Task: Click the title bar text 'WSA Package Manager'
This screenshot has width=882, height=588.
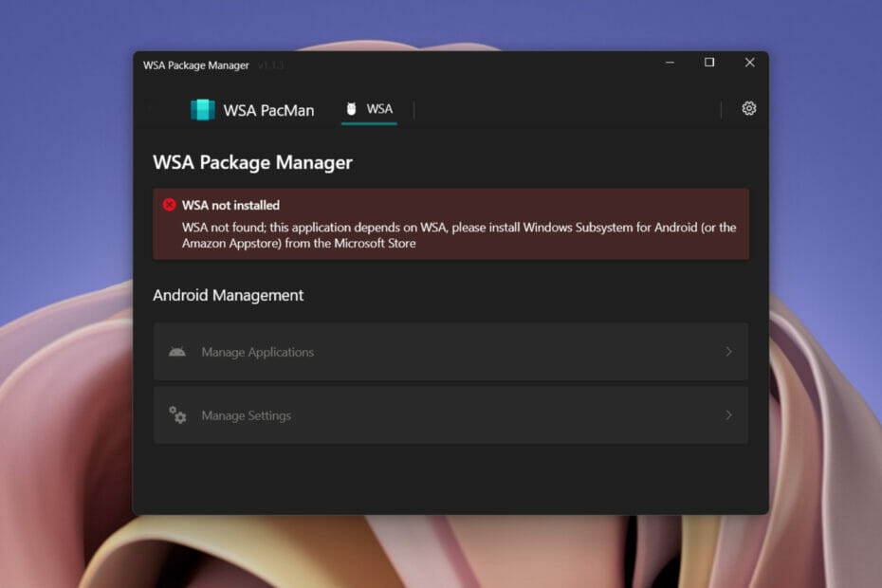Action: coord(195,65)
